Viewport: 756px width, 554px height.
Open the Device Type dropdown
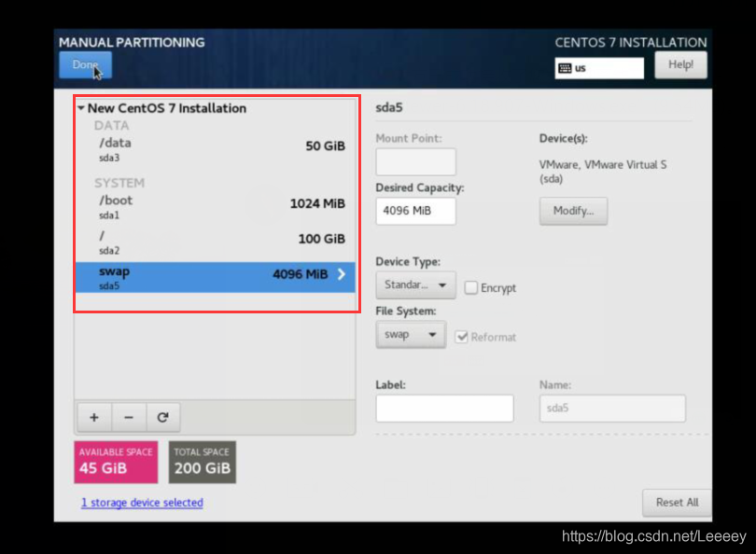pos(415,284)
